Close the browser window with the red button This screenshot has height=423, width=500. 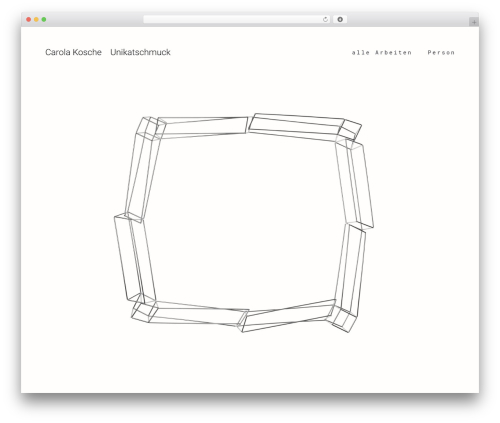(29, 19)
